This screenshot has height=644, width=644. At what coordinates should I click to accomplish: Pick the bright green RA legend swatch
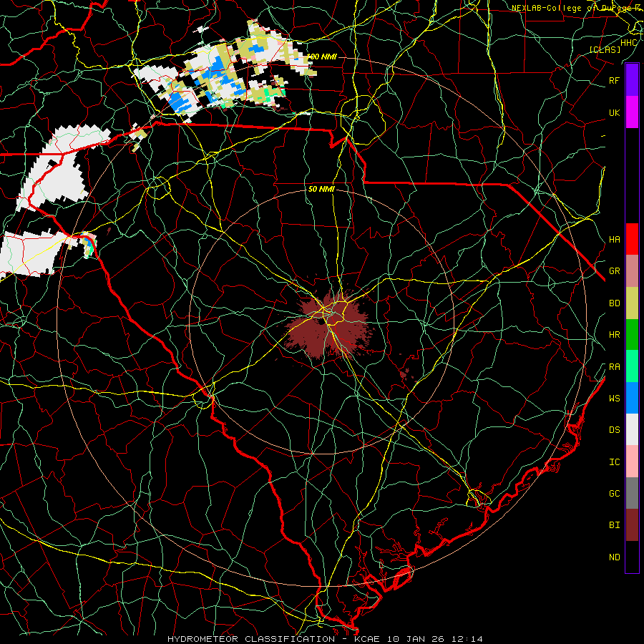(632, 366)
